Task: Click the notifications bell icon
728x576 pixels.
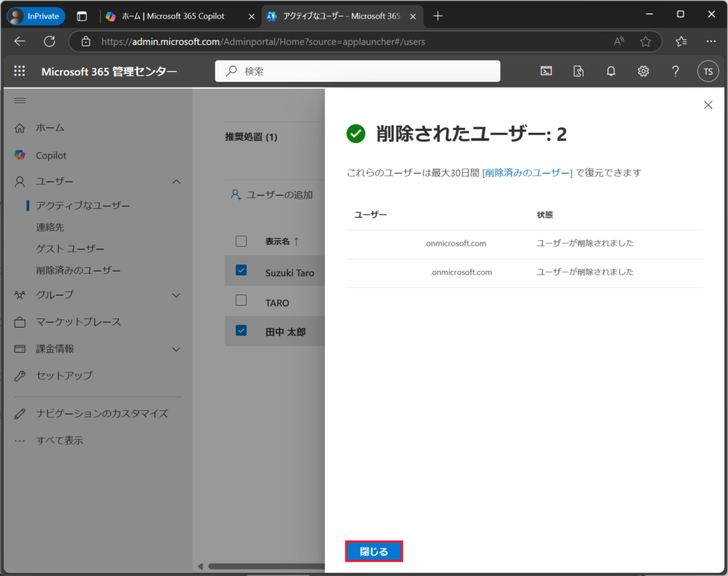Action: tap(611, 71)
